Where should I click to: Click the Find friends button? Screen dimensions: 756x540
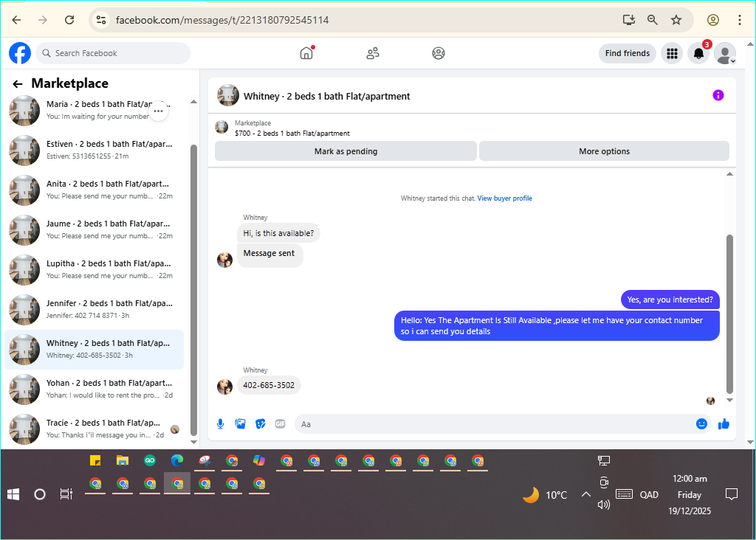coord(628,53)
